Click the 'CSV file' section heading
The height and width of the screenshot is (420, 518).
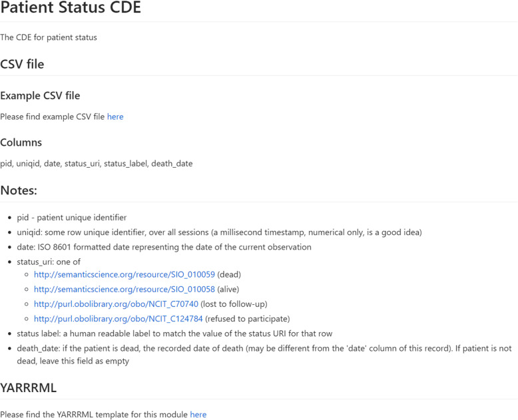pos(22,64)
